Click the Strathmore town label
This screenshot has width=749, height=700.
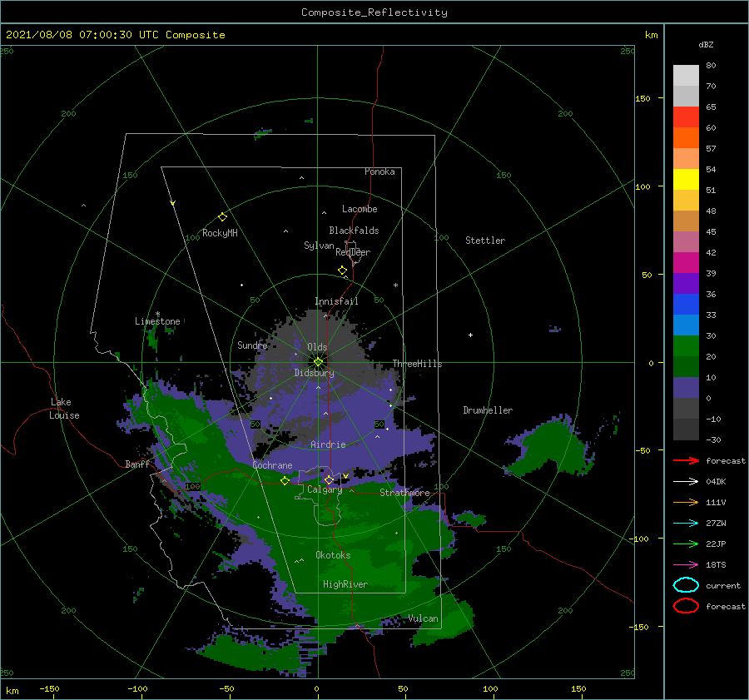[404, 493]
